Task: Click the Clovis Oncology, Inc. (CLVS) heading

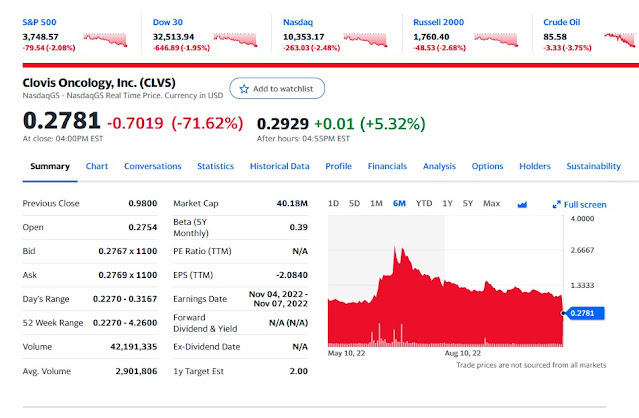Action: coord(99,83)
